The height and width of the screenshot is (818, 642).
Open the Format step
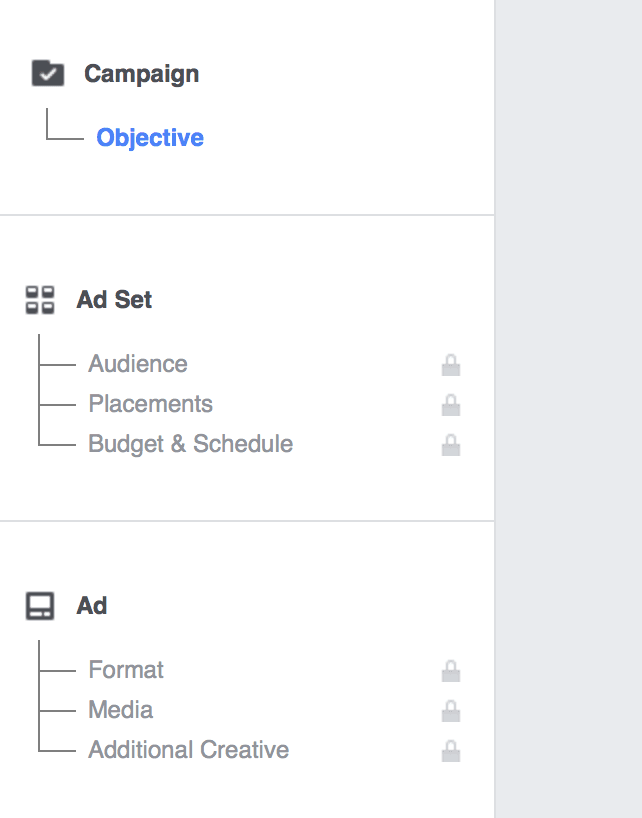[126, 670]
